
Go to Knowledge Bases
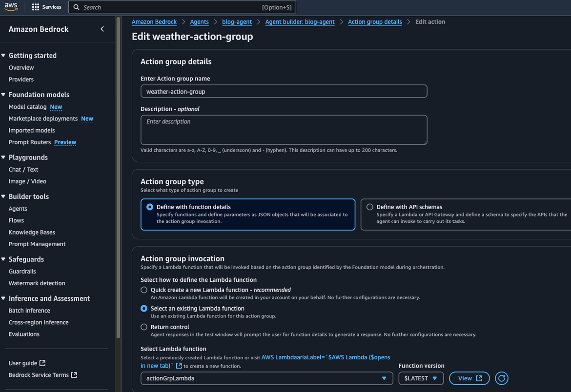pyautogui.click(x=32, y=232)
